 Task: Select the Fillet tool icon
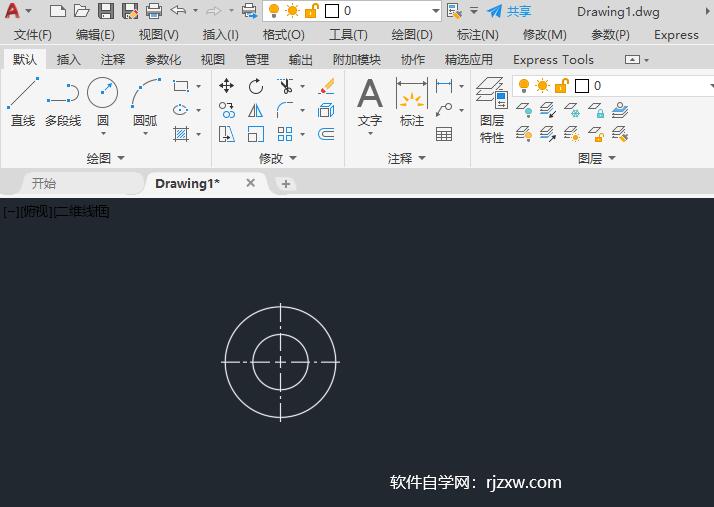(x=285, y=110)
